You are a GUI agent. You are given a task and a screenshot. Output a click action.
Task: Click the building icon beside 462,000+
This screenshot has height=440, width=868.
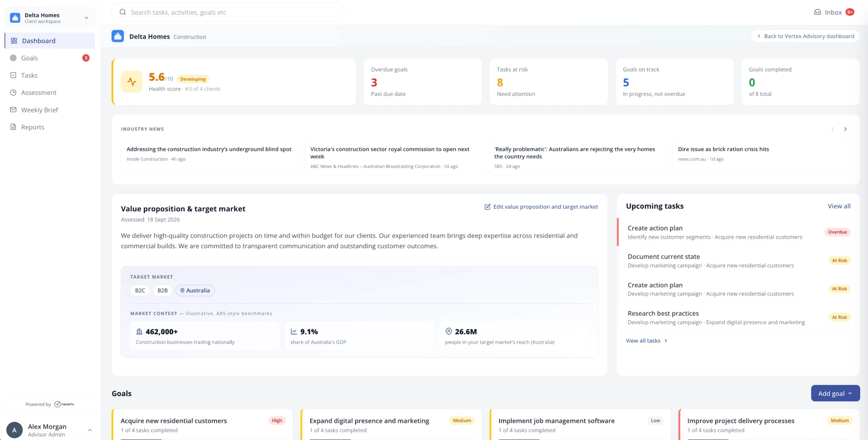pyautogui.click(x=139, y=332)
